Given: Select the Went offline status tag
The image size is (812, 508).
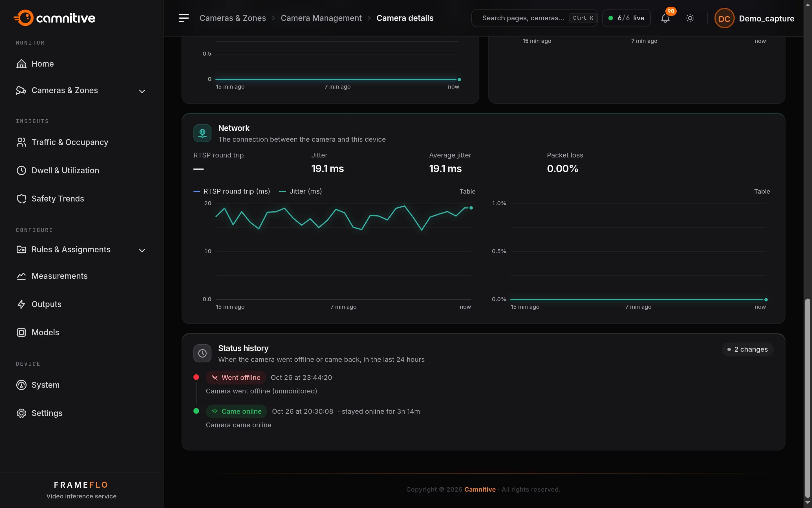Looking at the screenshot, I should coord(236,378).
